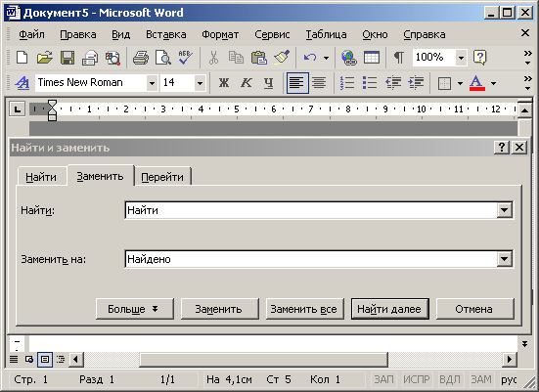Expand the Найти field history dropdown
Image resolution: width=539 pixels, height=392 pixels.
tap(505, 210)
